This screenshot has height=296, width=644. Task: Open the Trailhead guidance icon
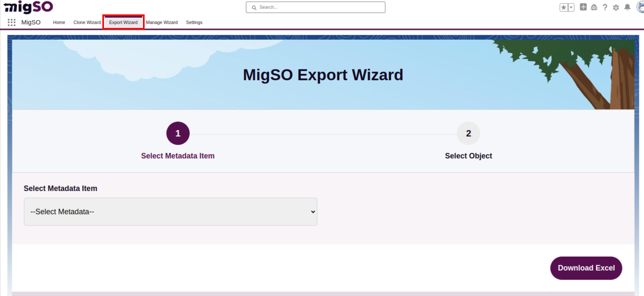594,8
